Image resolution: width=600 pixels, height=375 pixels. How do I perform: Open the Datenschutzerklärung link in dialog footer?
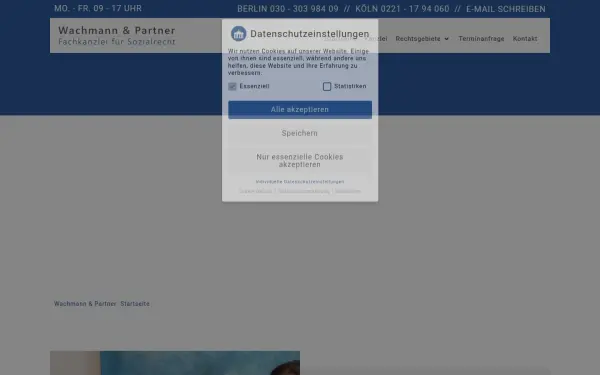coord(303,191)
